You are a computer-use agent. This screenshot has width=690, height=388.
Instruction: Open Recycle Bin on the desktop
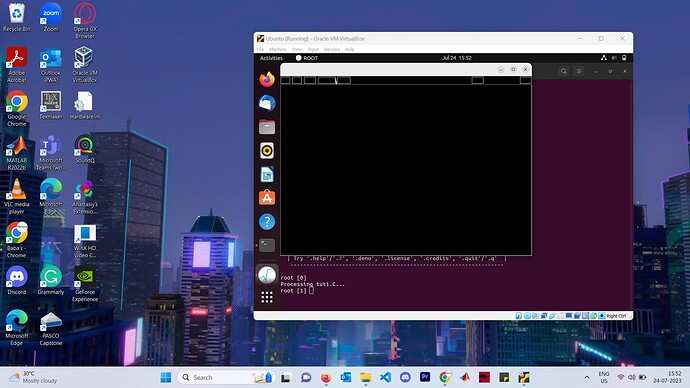tap(17, 18)
